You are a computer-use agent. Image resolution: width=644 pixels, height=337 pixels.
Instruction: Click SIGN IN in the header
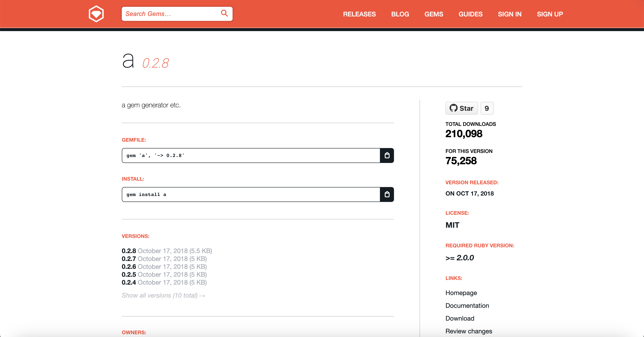509,14
